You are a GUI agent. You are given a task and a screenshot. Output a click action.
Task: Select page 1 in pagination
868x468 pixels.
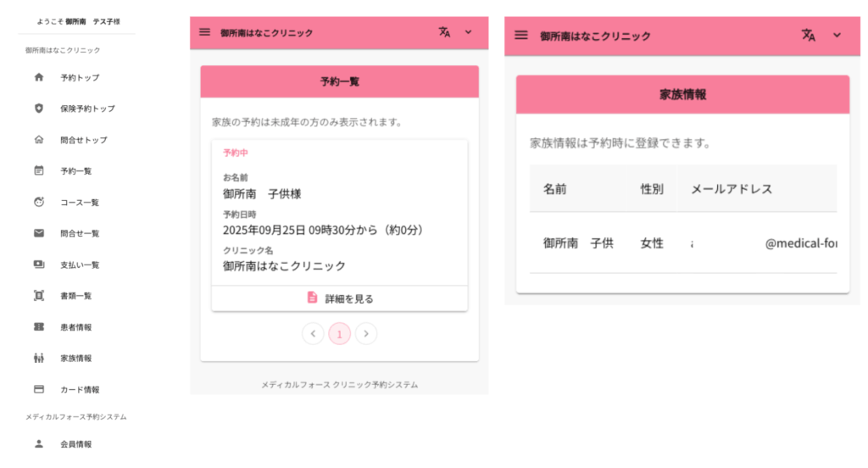pyautogui.click(x=339, y=334)
